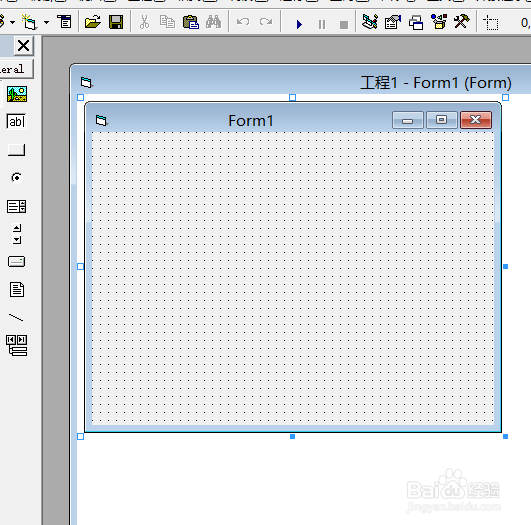Click the bottom-right corner sizing handle
531x525 pixels.
click(506, 437)
